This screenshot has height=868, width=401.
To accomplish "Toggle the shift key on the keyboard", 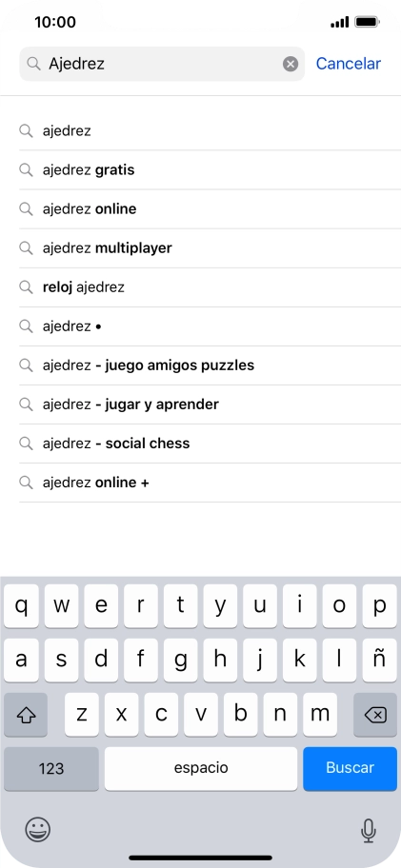I will point(26,715).
